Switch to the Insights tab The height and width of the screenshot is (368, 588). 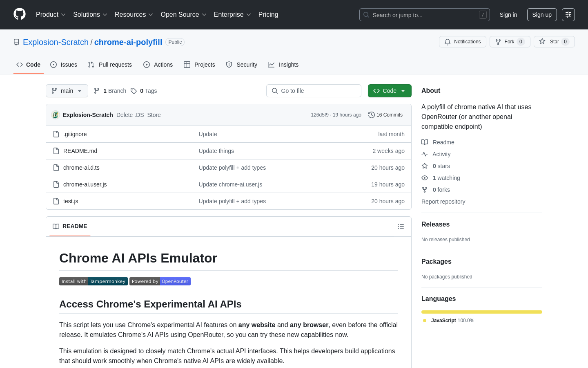(x=283, y=65)
